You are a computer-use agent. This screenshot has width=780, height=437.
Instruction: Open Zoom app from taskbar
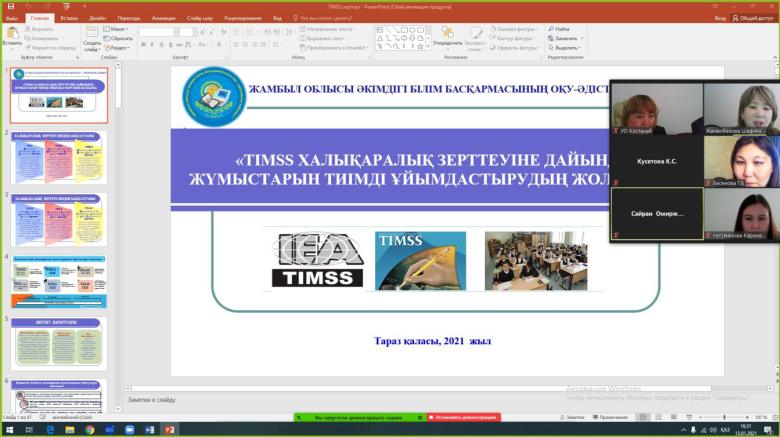tap(129, 430)
